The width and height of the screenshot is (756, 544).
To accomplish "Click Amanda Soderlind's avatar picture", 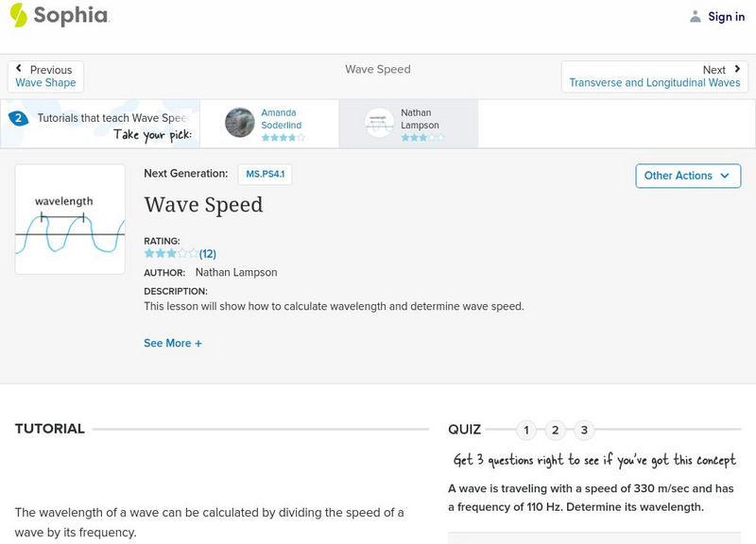I will pos(240,123).
